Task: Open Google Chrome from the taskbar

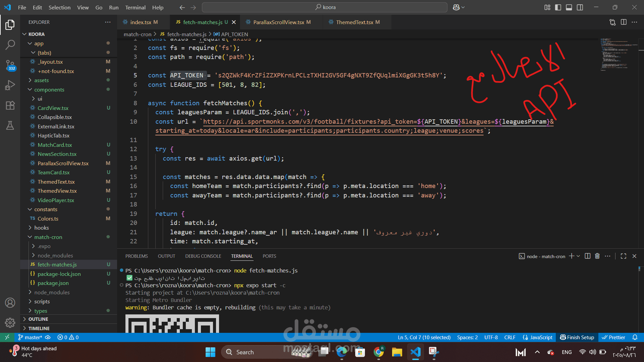Action: coord(378,352)
